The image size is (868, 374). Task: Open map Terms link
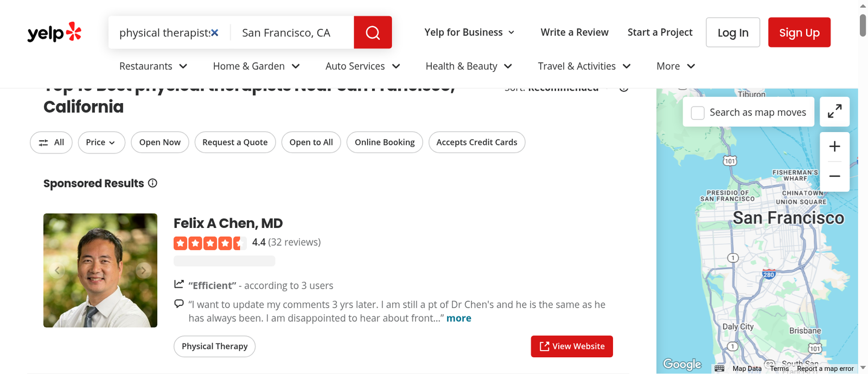point(780,369)
